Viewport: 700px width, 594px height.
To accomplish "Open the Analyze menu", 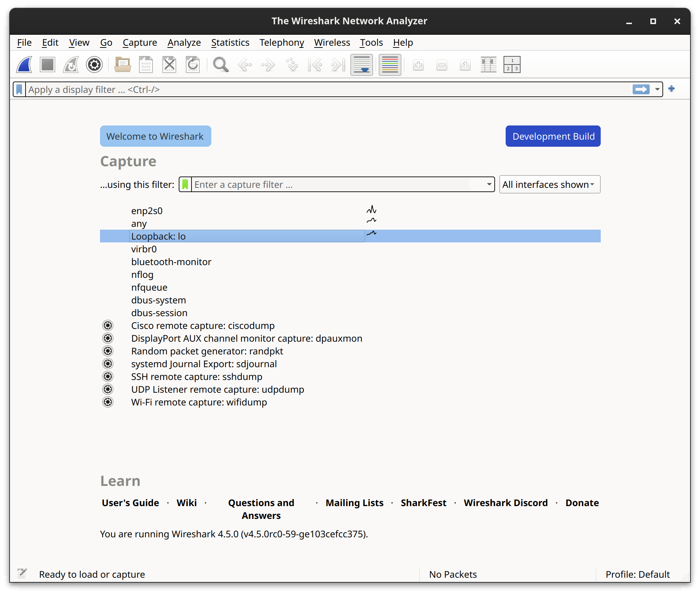I will tap(183, 42).
